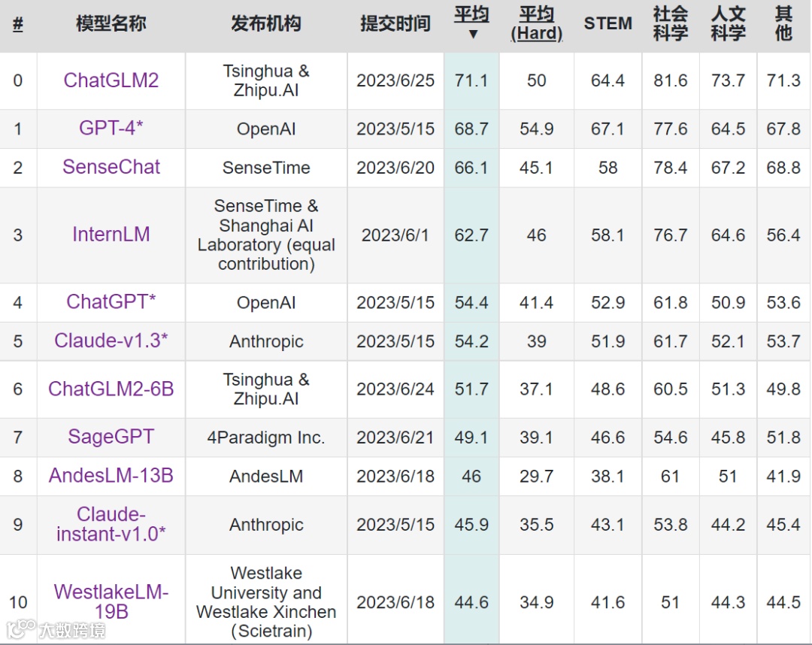The width and height of the screenshot is (812, 645).
Task: Open the SenseChat model link
Action: pyautogui.click(x=111, y=167)
